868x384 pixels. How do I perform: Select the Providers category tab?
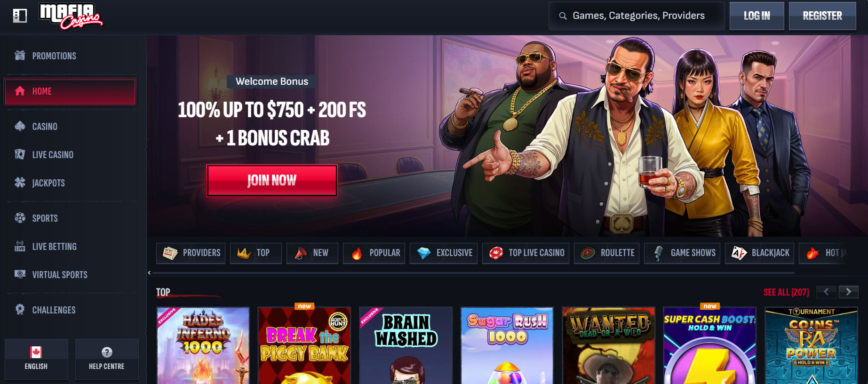191,253
